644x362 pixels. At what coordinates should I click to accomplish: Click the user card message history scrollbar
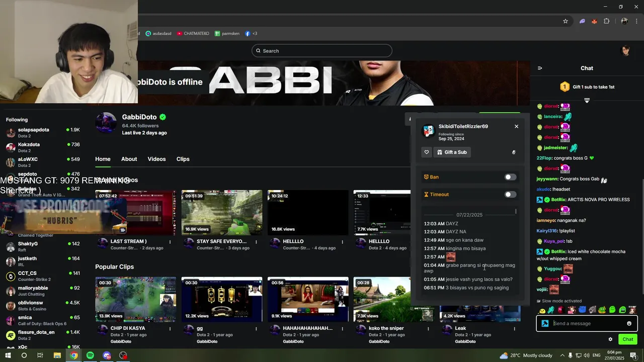(516, 212)
